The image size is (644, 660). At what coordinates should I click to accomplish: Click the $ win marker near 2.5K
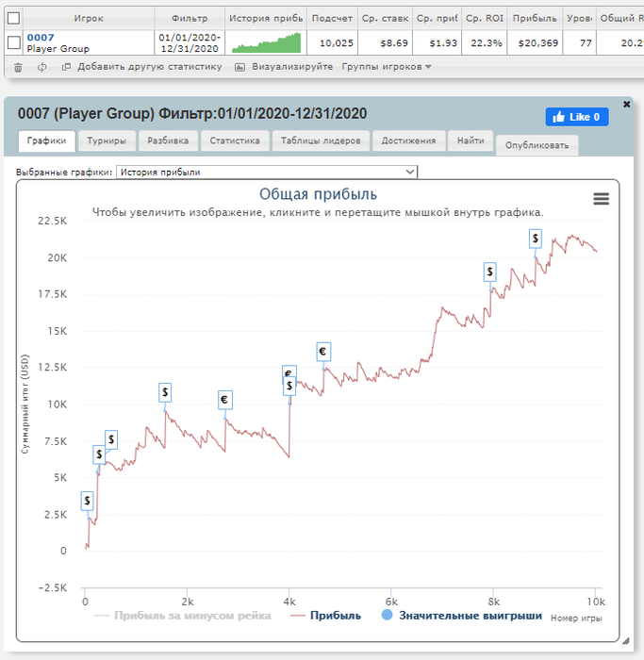[87, 501]
